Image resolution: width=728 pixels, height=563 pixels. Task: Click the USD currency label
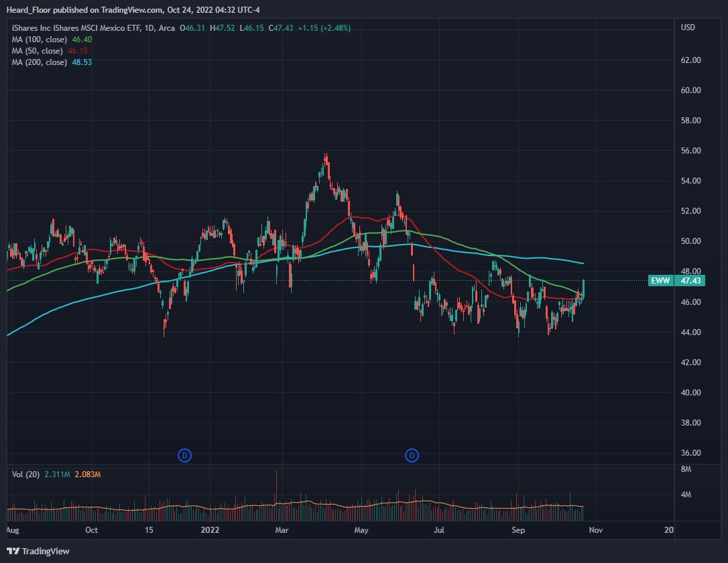point(688,27)
